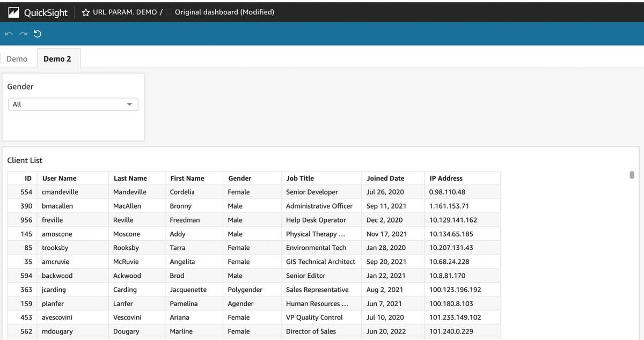
Task: Click the Joined Date column header
Action: point(385,178)
